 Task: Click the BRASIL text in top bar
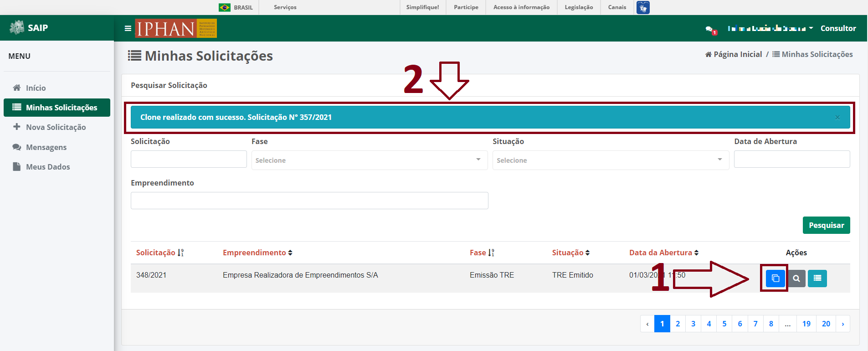[243, 7]
